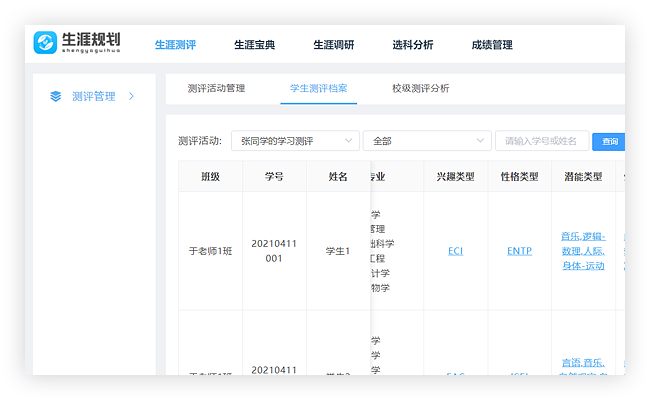This screenshot has width=650, height=400.
Task: Go to the 生涯调研 menu item
Action: click(x=333, y=45)
